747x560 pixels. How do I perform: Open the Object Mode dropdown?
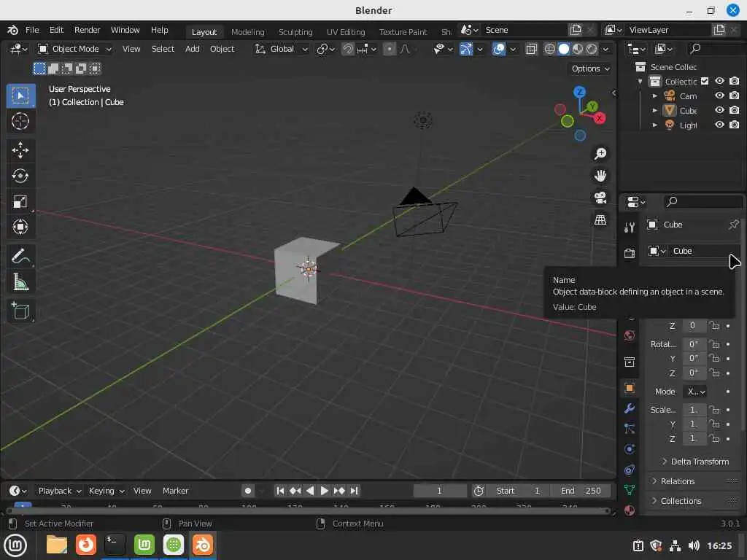(75, 49)
